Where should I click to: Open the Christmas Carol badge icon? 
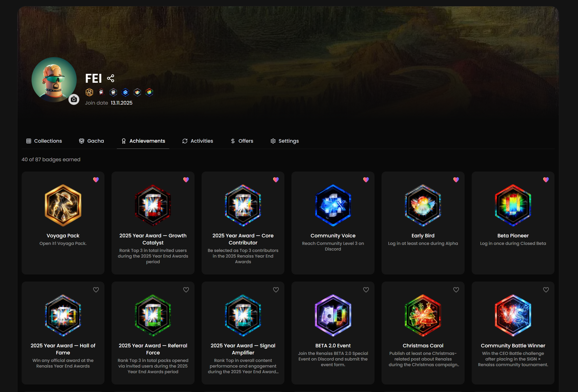(x=423, y=315)
